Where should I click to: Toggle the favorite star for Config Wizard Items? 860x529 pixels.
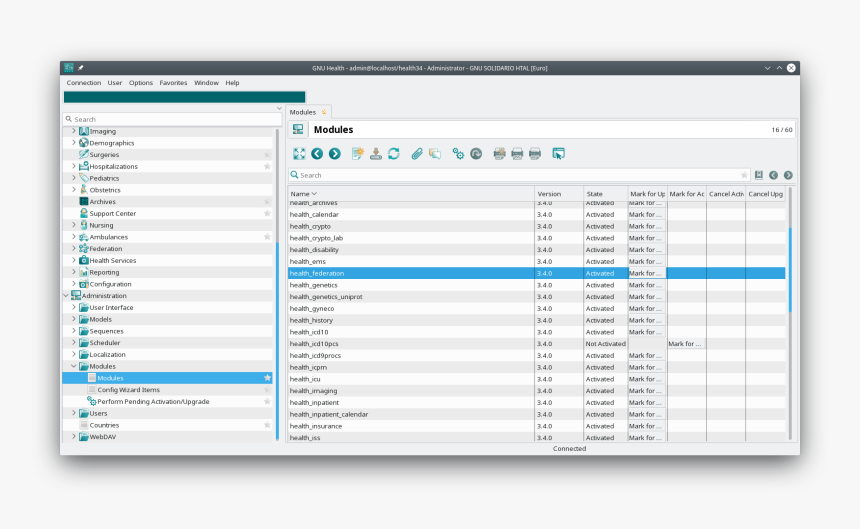pos(267,390)
